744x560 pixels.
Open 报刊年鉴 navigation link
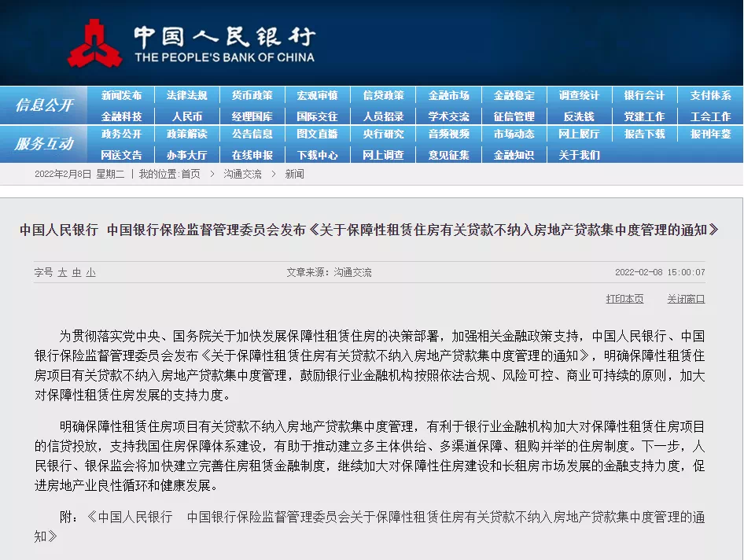tap(711, 134)
